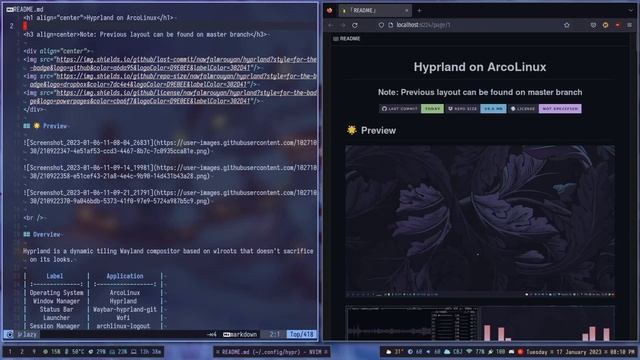This screenshot has width=640, height=360.
Task: Click the page info icon beside localhost
Action: [390, 25]
